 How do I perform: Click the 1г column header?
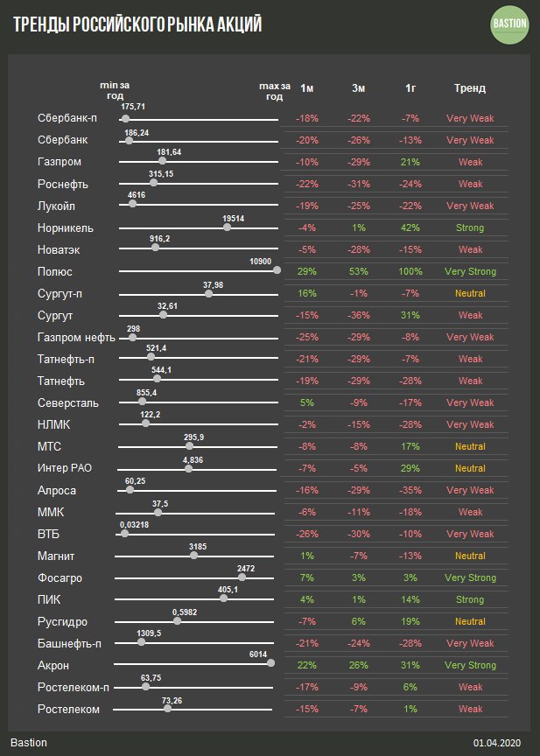410,88
